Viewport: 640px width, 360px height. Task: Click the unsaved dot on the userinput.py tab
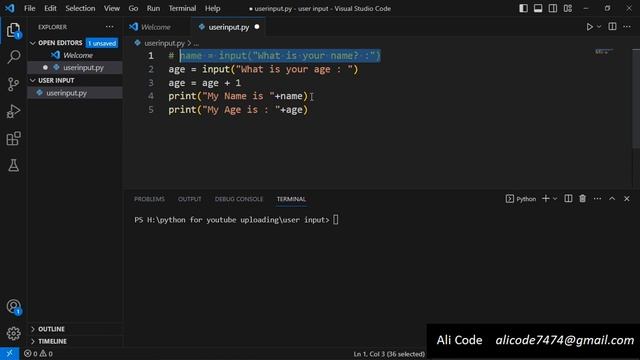point(257,27)
